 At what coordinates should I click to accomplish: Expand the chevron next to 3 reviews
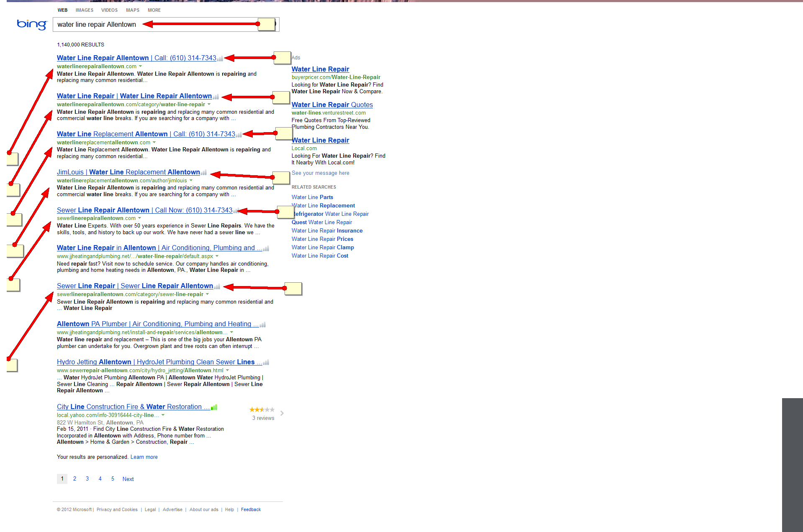[x=282, y=413]
